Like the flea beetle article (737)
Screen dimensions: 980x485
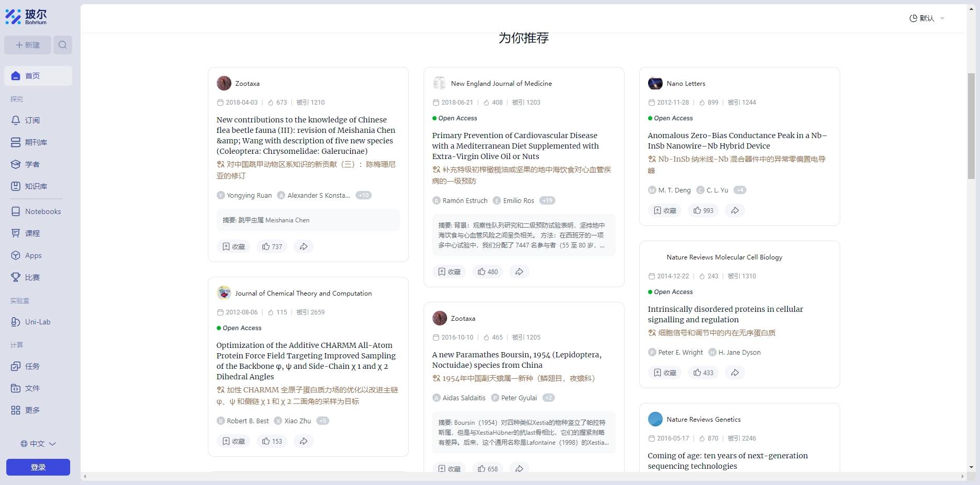[x=272, y=246]
